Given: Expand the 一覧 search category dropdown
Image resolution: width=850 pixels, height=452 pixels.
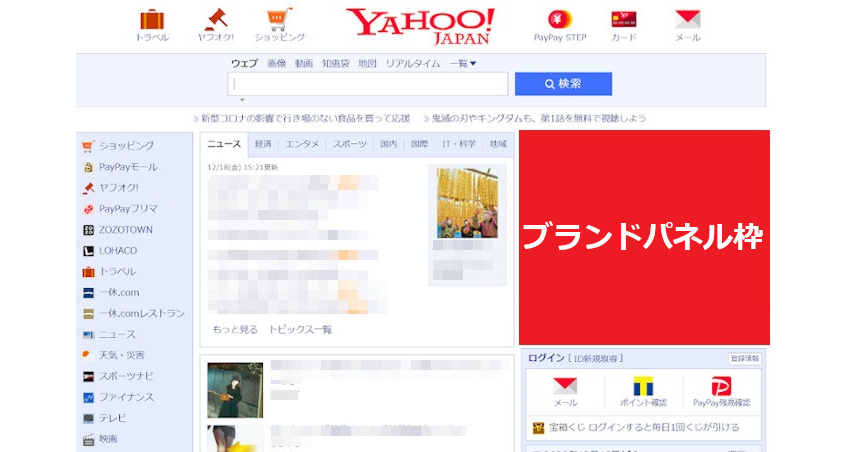Looking at the screenshot, I should click(x=462, y=63).
